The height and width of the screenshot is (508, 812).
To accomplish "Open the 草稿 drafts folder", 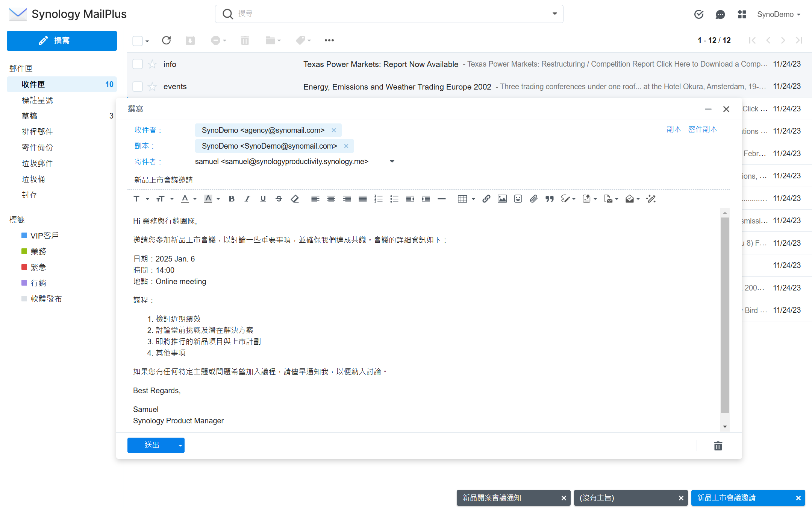I will pyautogui.click(x=62, y=116).
